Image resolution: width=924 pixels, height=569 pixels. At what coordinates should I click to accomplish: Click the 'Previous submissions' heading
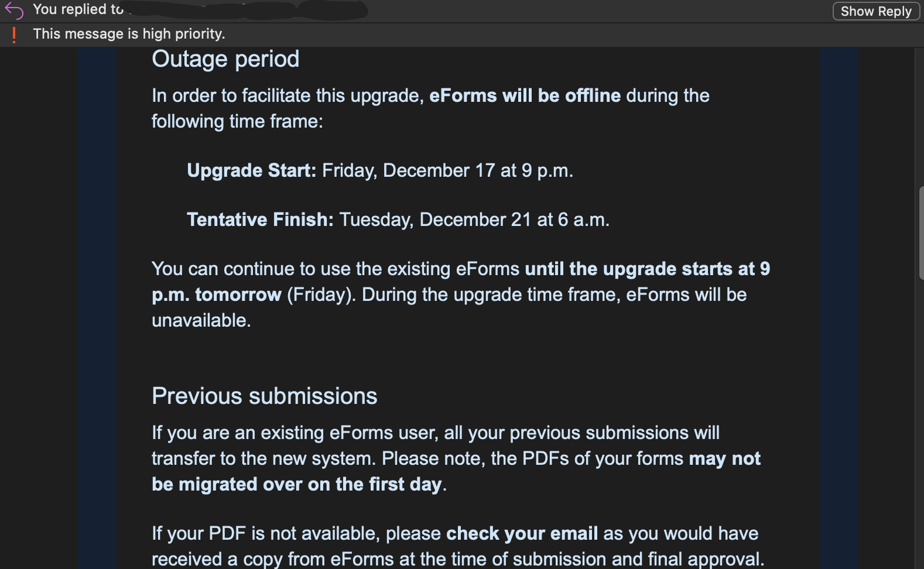(265, 396)
